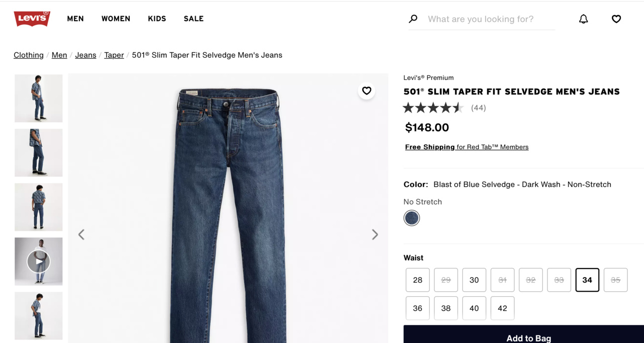Viewport: 644px width, 343px height.
Task: Select Blast of Blue color swatch
Action: pyautogui.click(x=412, y=218)
